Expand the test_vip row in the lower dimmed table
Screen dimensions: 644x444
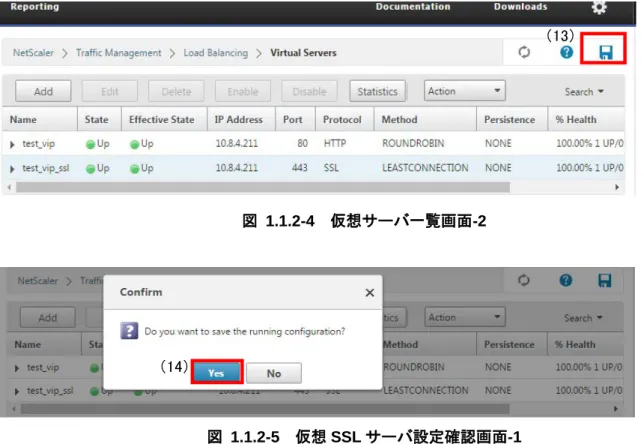tap(17, 368)
